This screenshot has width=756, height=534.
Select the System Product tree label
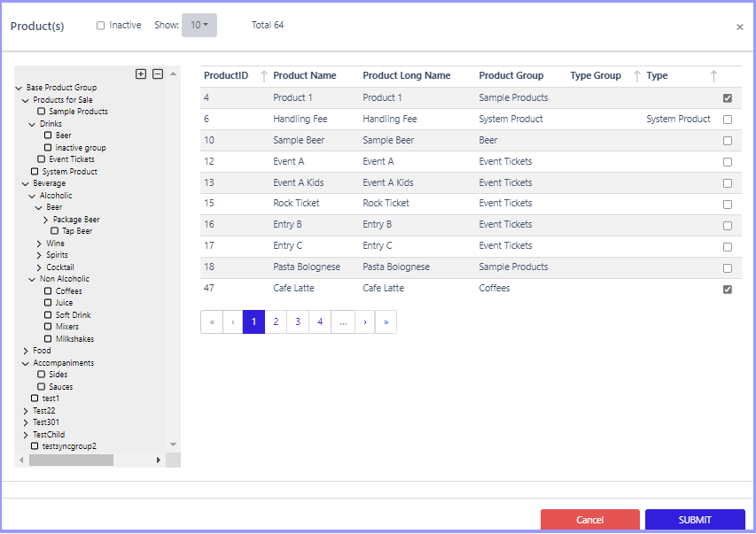[x=69, y=172]
